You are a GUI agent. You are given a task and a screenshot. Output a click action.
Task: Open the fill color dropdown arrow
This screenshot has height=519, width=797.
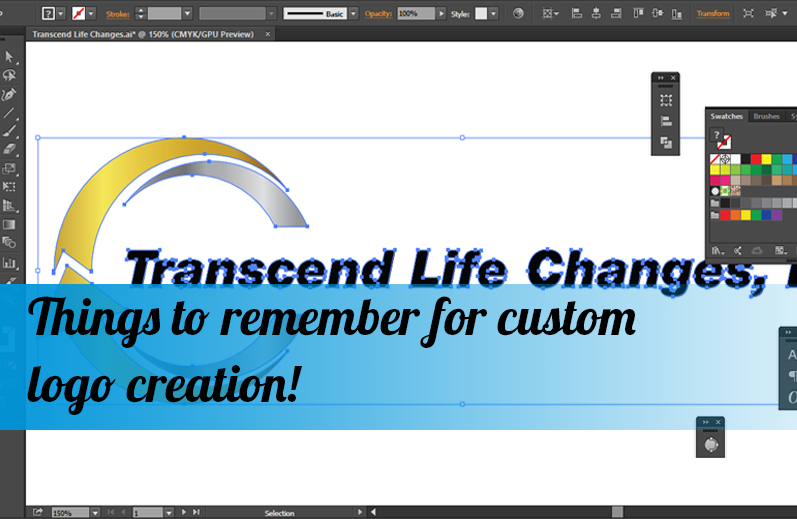pyautogui.click(x=60, y=14)
